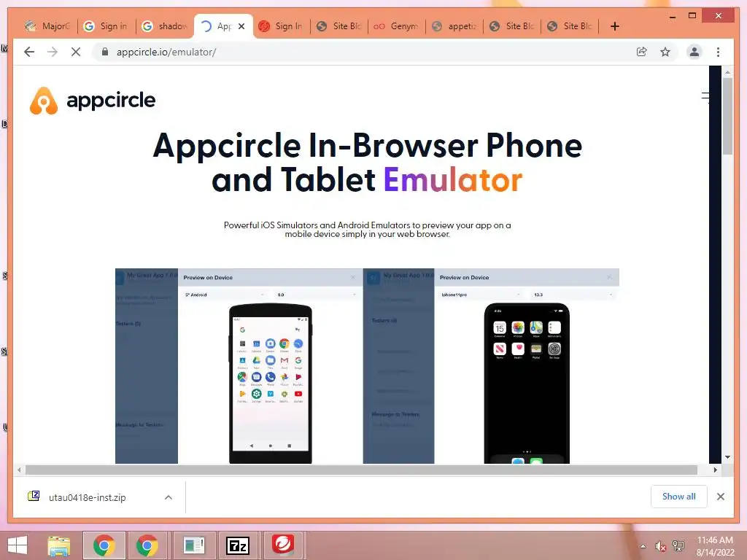This screenshot has width=747, height=560.
Task: Open the notepad-like taskbar app
Action: pyautogui.click(x=194, y=545)
